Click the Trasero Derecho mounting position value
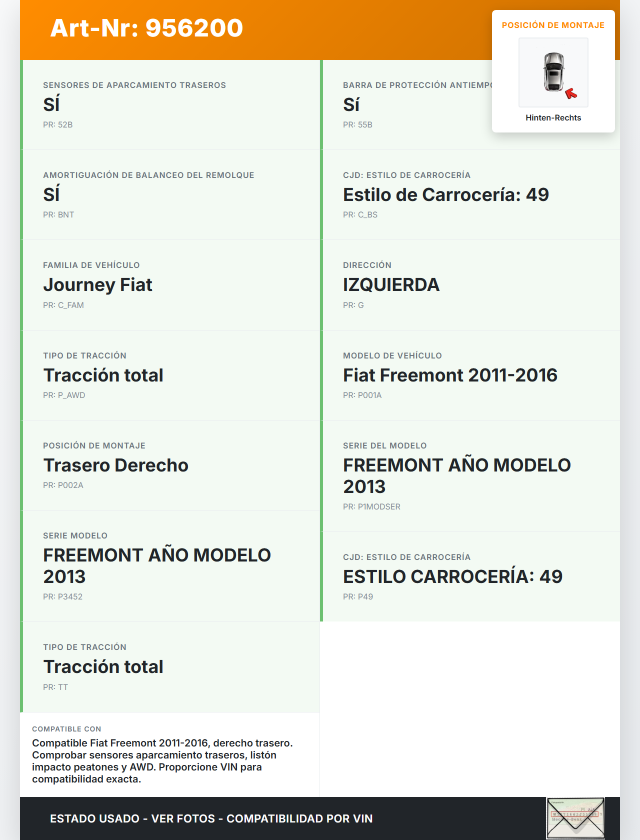The height and width of the screenshot is (840, 640). (x=115, y=465)
